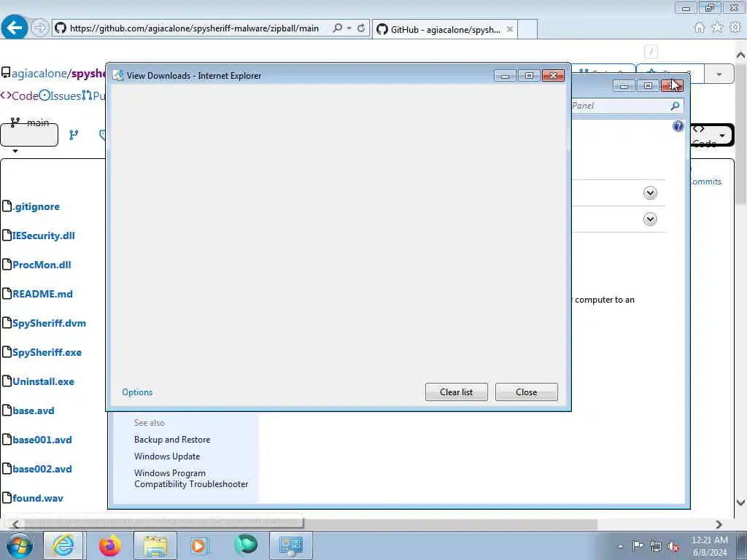Refresh the page with the reload icon
747x560 pixels.
coord(361,28)
